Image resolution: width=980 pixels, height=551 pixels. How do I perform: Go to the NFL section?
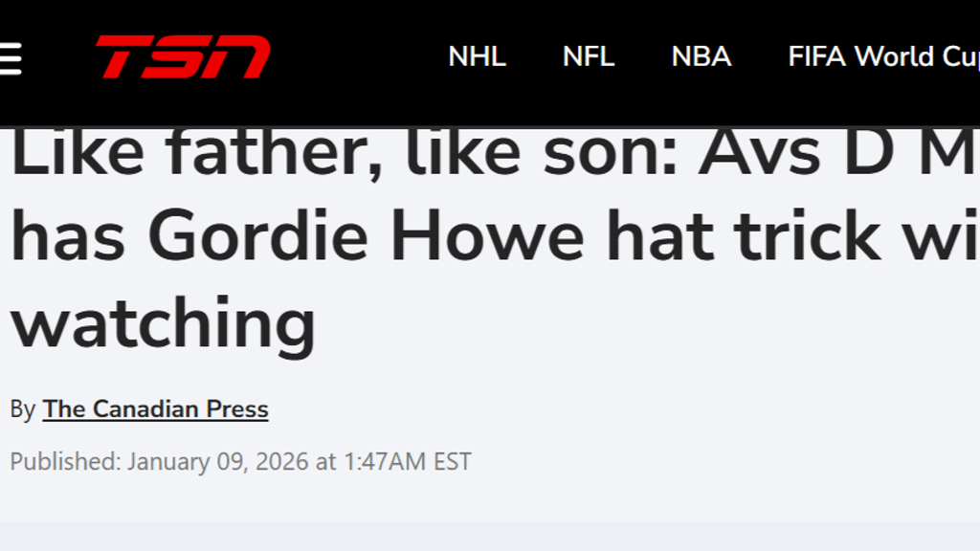tap(588, 57)
